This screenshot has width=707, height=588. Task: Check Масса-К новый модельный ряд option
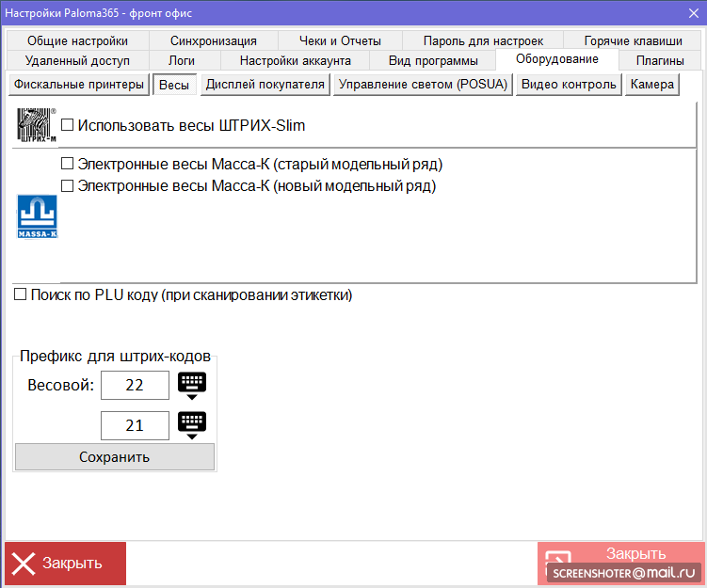[68, 185]
